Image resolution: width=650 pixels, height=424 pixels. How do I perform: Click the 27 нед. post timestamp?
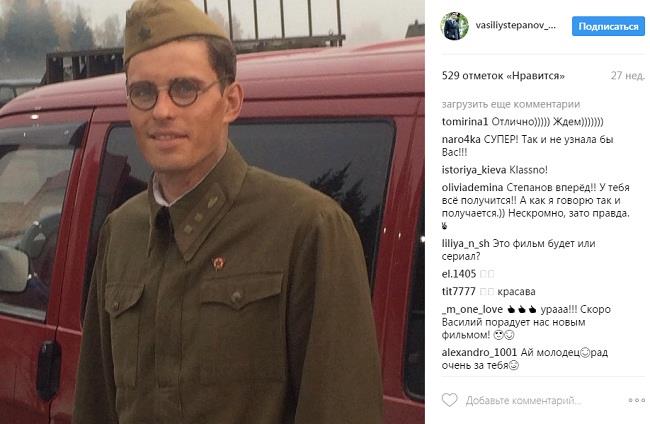pyautogui.click(x=628, y=76)
